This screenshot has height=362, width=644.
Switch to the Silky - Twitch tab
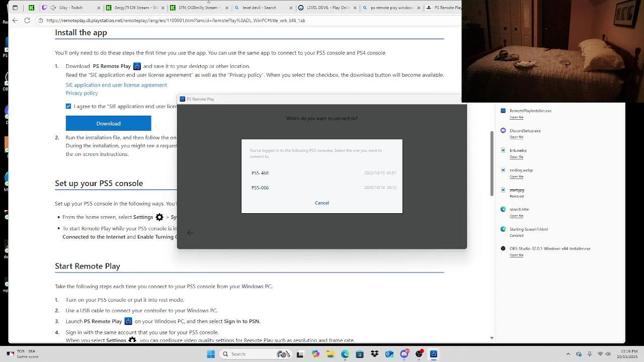pos(70,8)
